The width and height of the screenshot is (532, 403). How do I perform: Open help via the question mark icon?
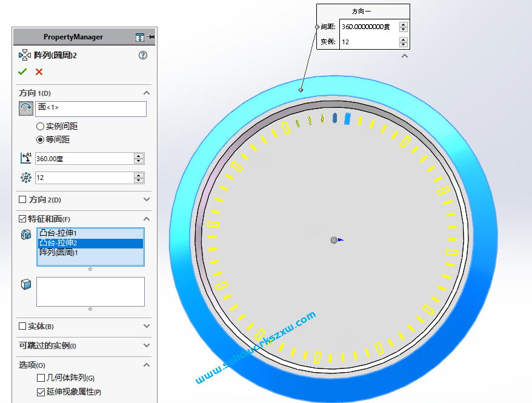(142, 55)
